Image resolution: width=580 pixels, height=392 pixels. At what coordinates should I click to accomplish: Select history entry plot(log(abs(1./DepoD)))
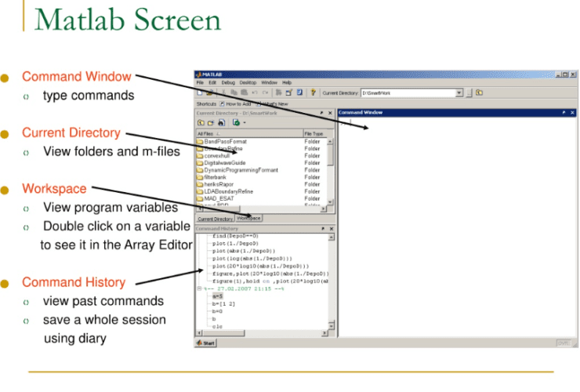tap(252, 259)
